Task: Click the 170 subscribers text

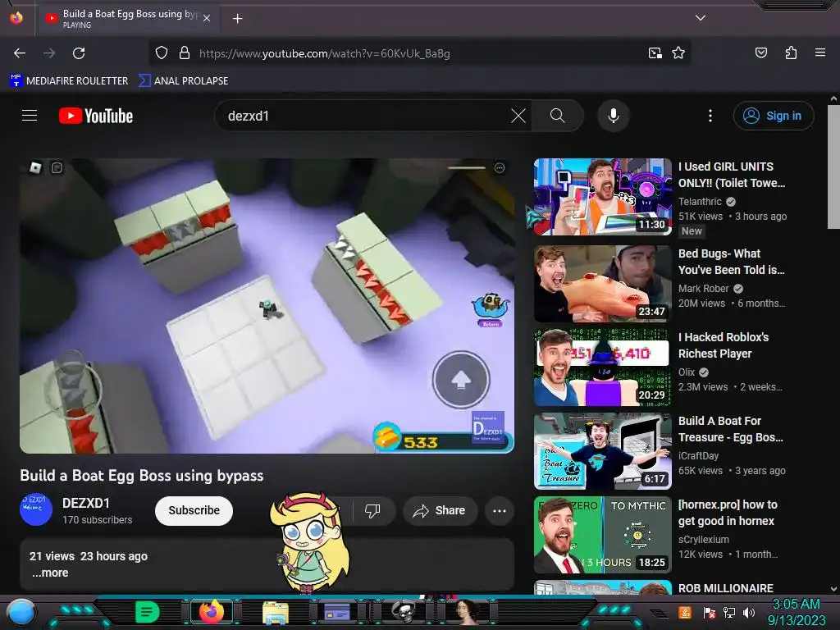Action: 97,519
